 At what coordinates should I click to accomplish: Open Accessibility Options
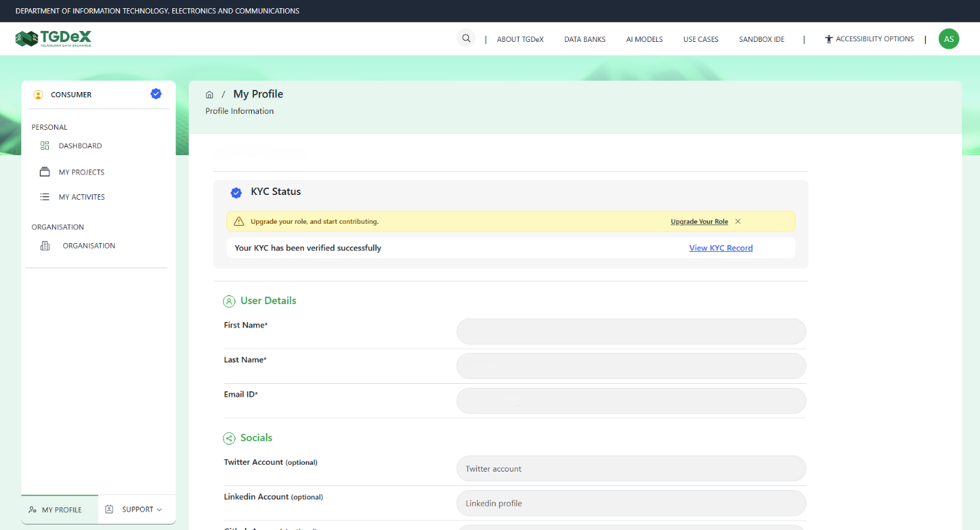[x=870, y=38]
